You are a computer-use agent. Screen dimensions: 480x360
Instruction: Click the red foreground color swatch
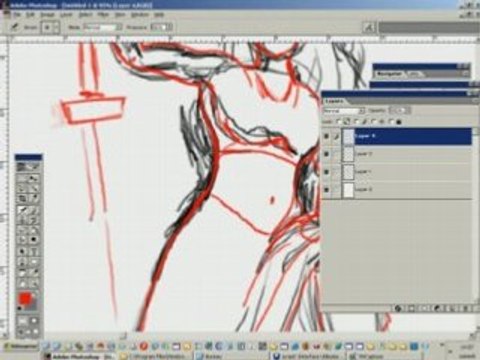click(25, 298)
